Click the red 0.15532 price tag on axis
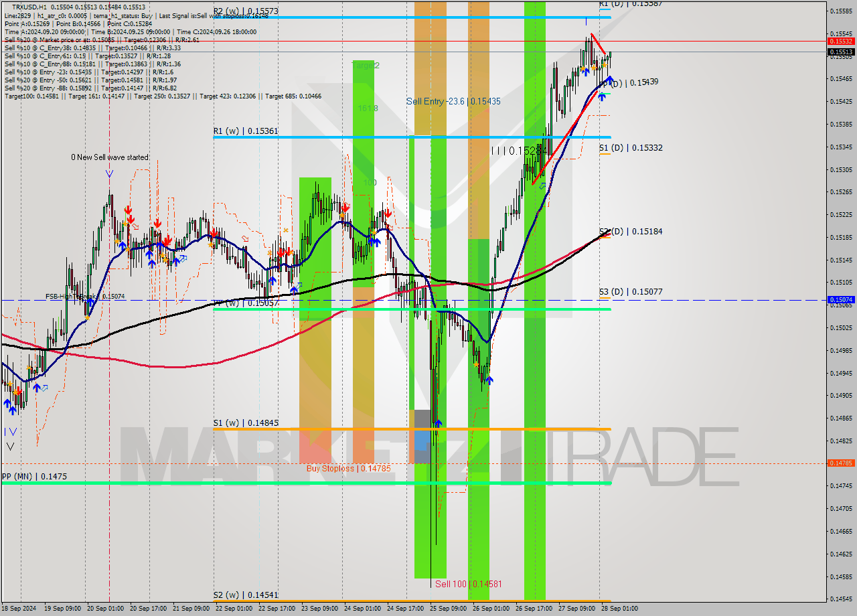Image resolution: width=857 pixels, height=616 pixels. tap(841, 42)
